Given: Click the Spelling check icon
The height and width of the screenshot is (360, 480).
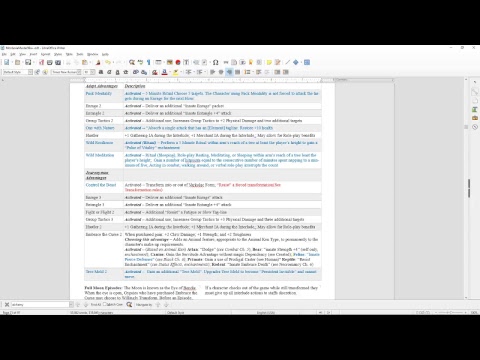Looking at the screenshot, I should 140,62.
